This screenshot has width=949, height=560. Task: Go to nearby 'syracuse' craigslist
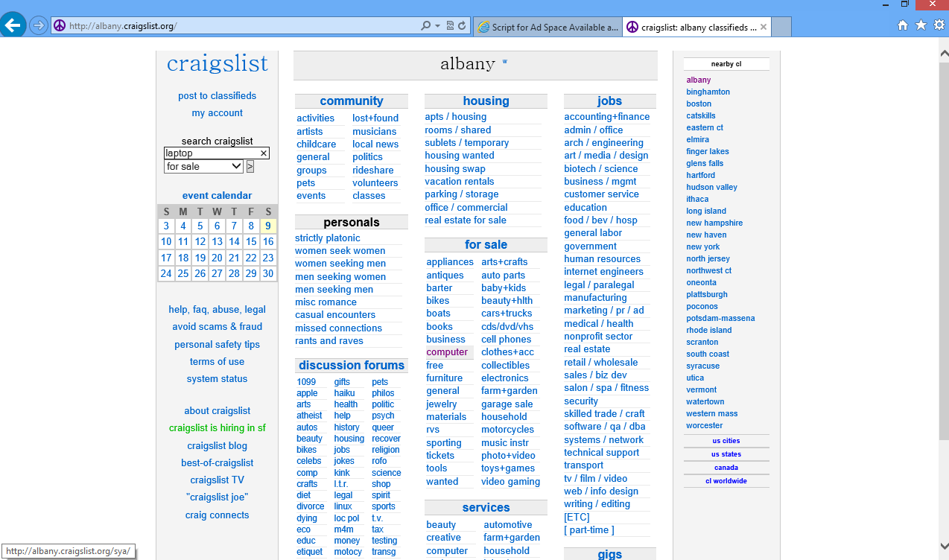[x=702, y=366]
